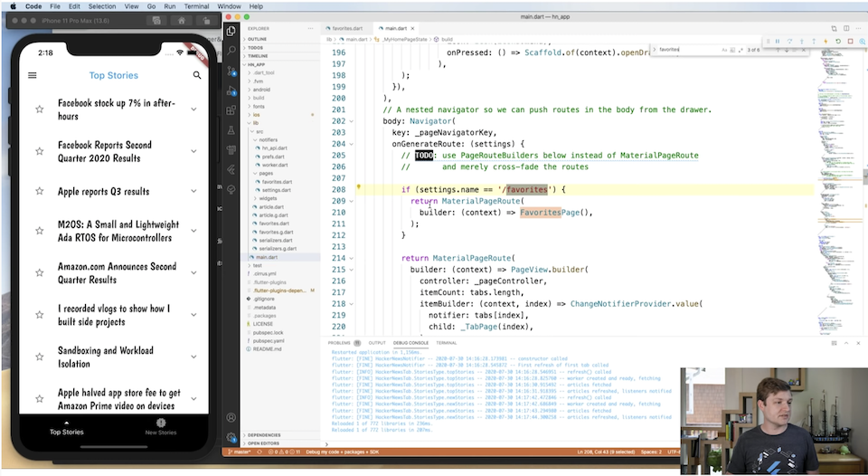Click split editor icon
This screenshot has height=476, width=868.
846,28
